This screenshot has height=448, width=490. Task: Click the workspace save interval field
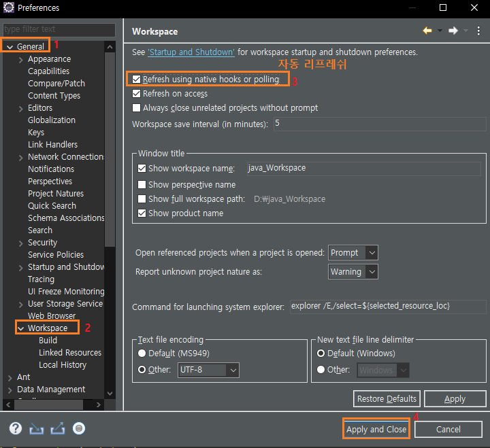(x=380, y=124)
